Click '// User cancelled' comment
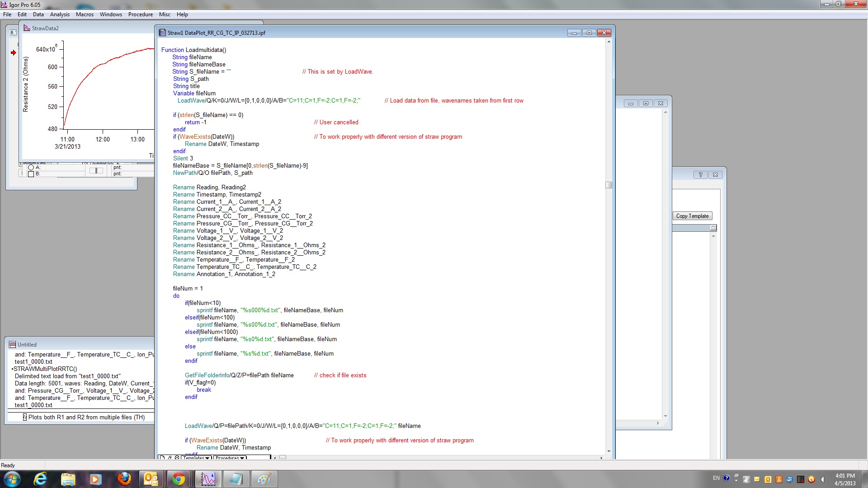 (336, 122)
